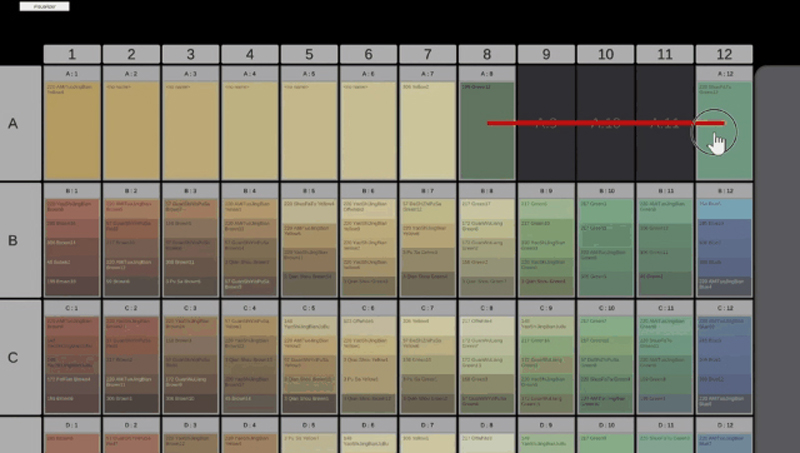Pick the light blue top swatch in B:12
The image size is (800, 453).
[724, 206]
